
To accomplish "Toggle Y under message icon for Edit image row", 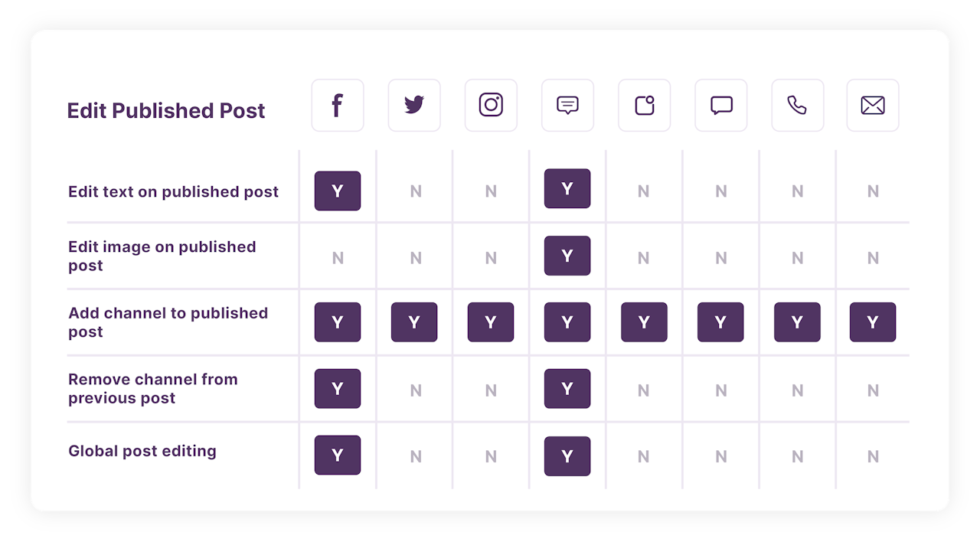I will [x=567, y=256].
